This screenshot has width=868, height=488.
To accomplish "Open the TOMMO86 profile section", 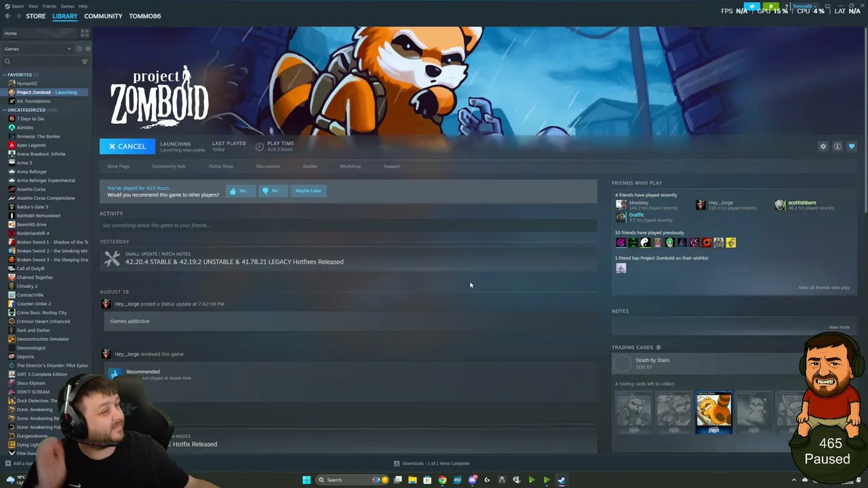I will (145, 16).
